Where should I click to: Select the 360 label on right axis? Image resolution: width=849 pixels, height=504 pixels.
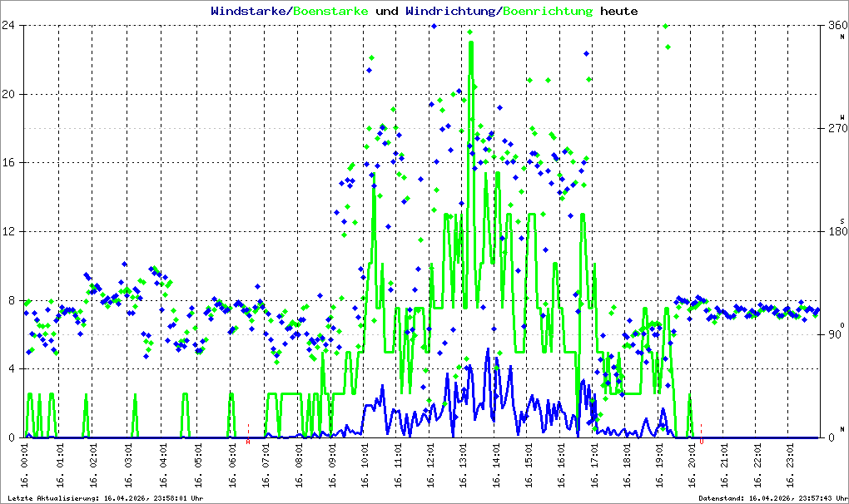pyautogui.click(x=837, y=26)
